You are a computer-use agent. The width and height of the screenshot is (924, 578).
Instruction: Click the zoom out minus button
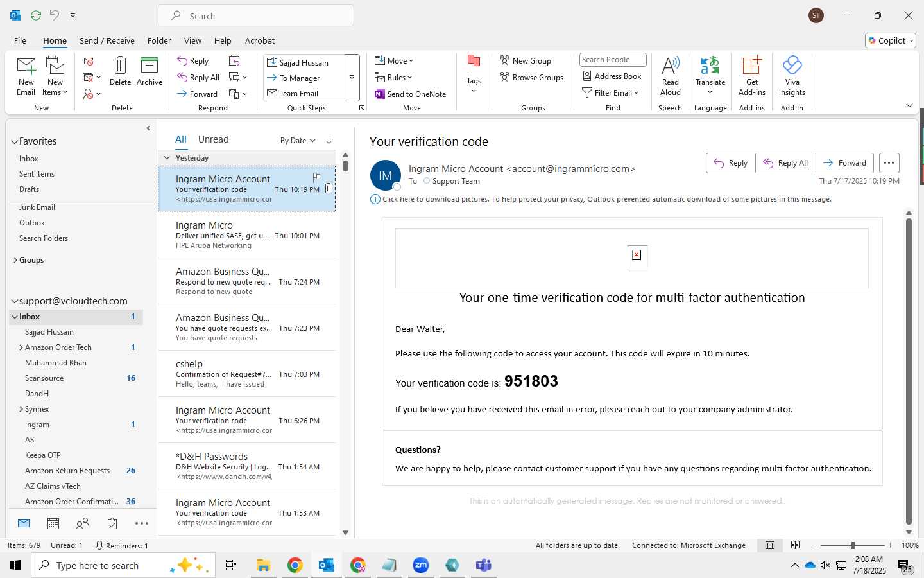(x=814, y=545)
